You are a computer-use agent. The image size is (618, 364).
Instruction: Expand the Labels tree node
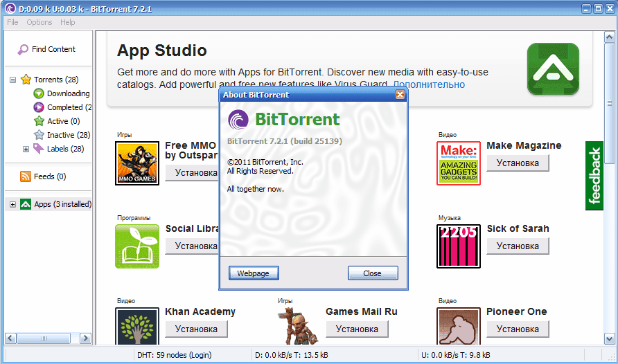[x=26, y=149]
